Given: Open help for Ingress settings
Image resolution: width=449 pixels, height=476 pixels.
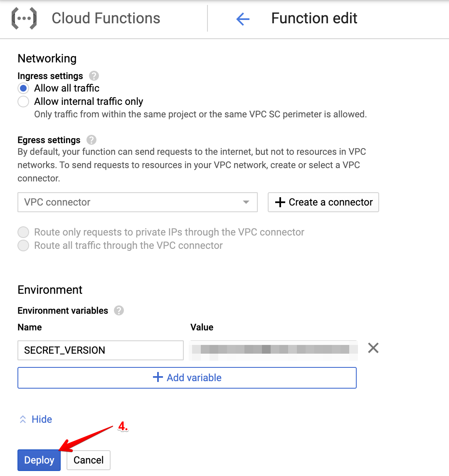Looking at the screenshot, I should point(94,76).
